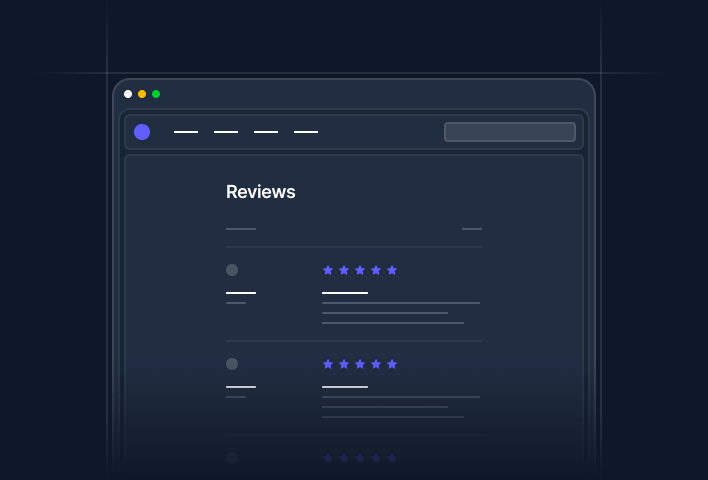
Task: Click the first reviewer's name line
Action: coord(241,293)
